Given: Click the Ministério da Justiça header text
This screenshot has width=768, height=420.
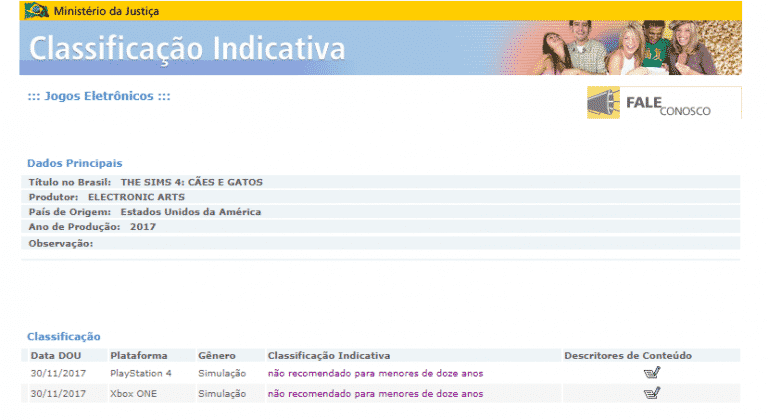Looking at the screenshot, I should coord(103,11).
